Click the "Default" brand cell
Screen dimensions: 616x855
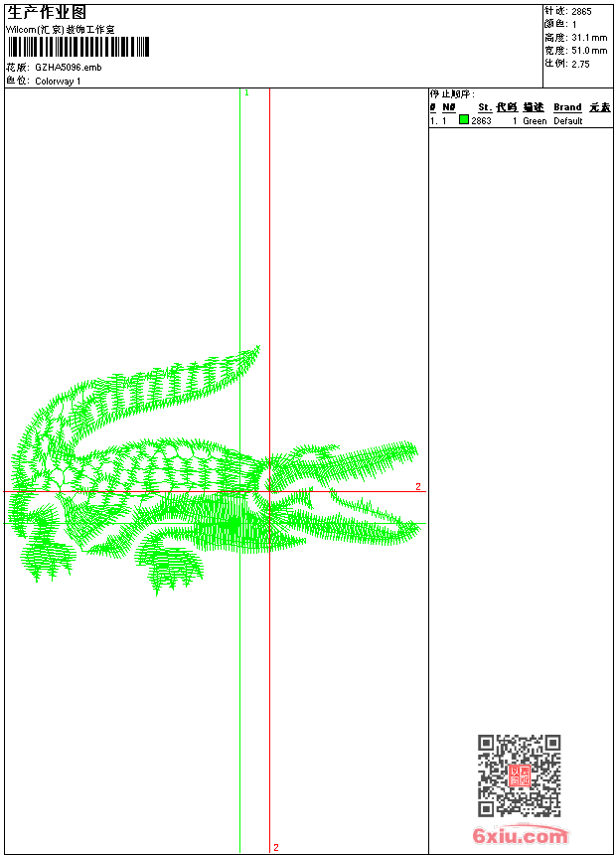click(x=568, y=121)
